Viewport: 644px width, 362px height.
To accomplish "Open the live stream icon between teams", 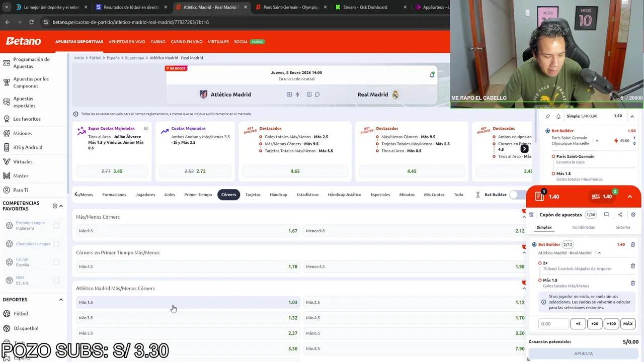I will click(x=289, y=95).
